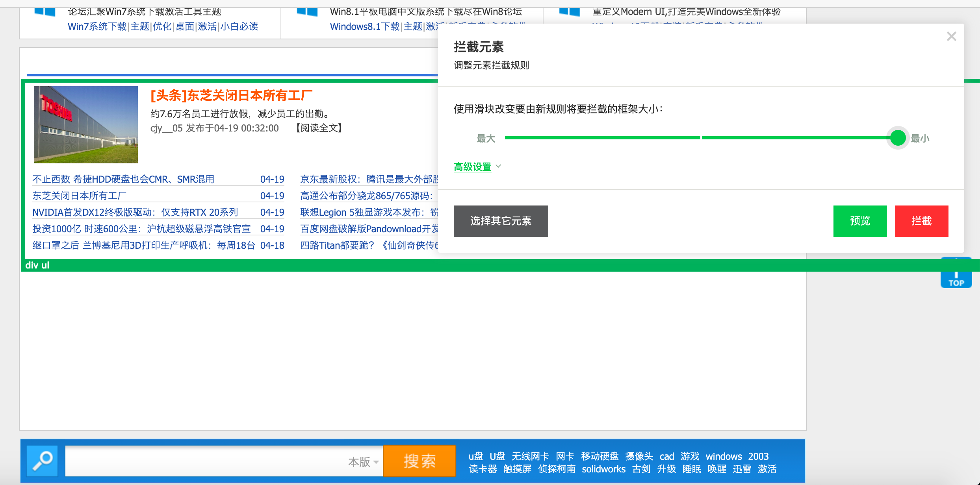Click the last hot keyword 激活 in search bar
The image size is (980, 485).
[x=767, y=469]
